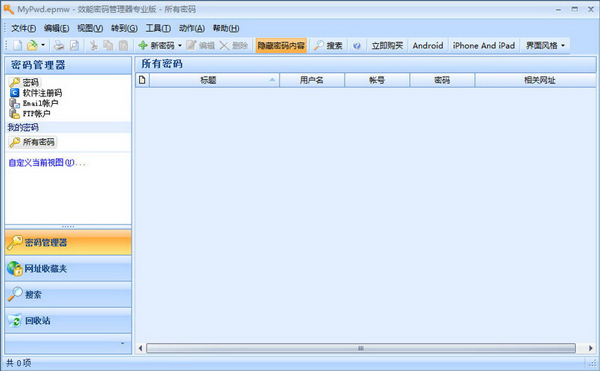Click the 搜索 toolbar button
This screenshot has width=600, height=371.
point(328,46)
